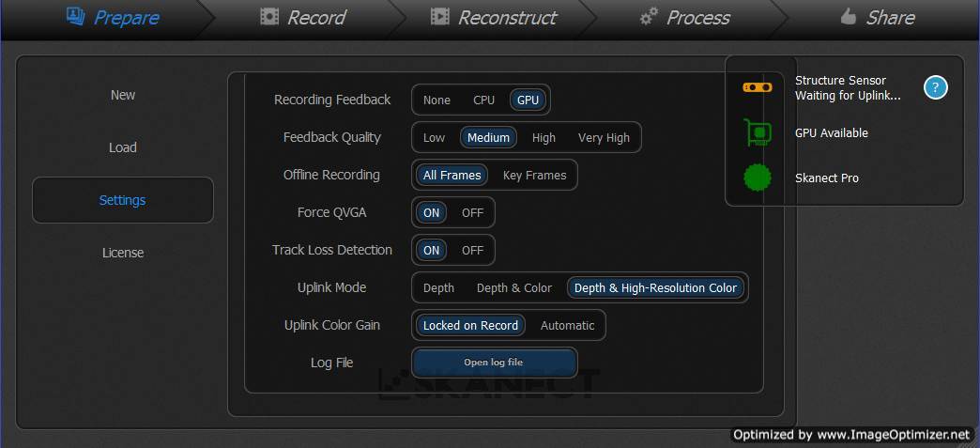Choose Key Frames for offline recording
Image resolution: width=980 pixels, height=448 pixels.
pos(534,176)
